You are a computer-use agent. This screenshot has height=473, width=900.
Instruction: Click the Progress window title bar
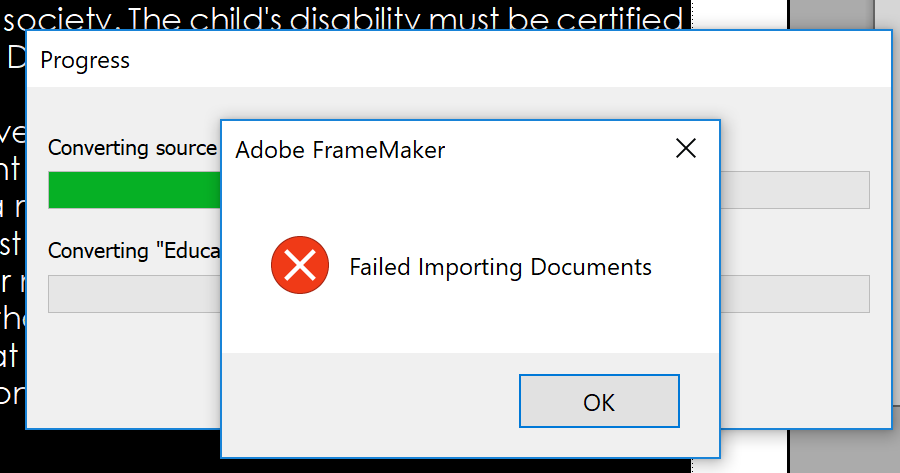(x=458, y=59)
